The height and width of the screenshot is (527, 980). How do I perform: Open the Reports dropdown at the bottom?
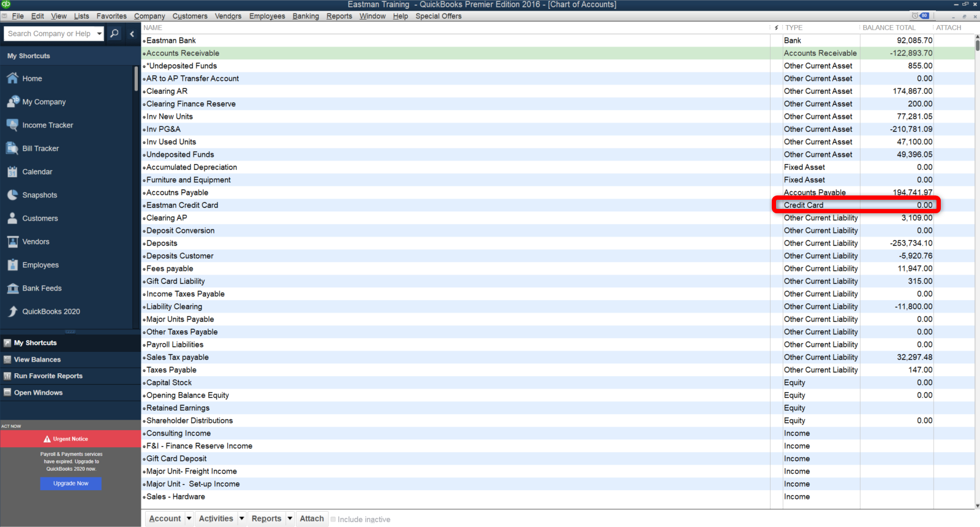click(x=290, y=518)
